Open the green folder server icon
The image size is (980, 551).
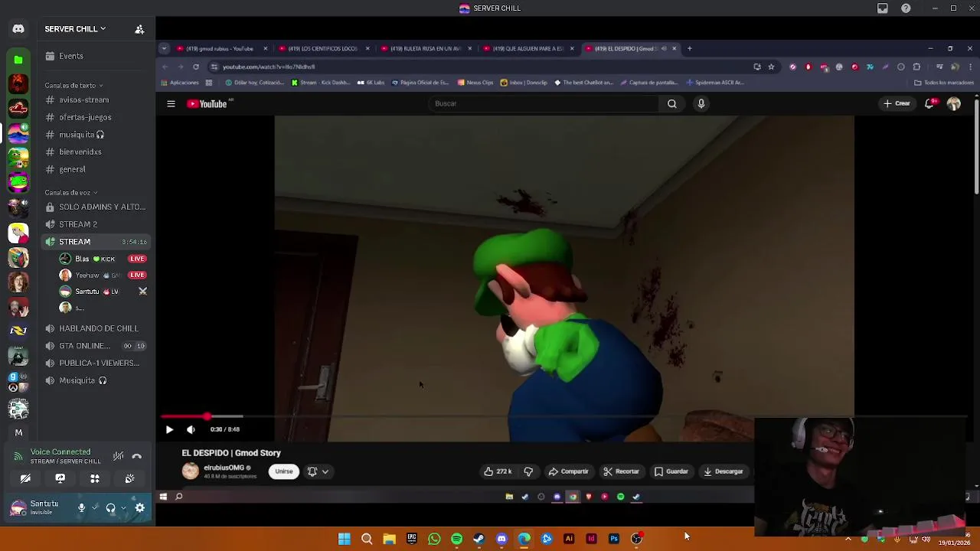18,59
